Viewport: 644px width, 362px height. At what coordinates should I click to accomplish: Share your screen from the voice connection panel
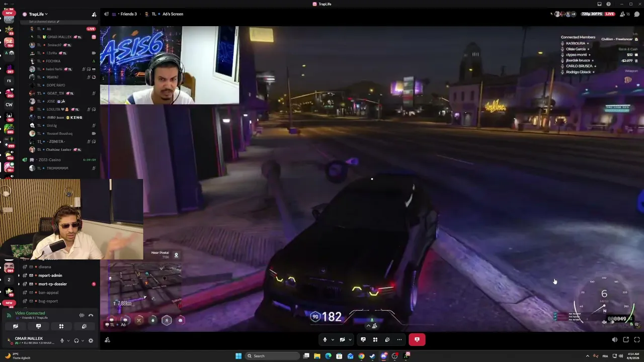(38, 326)
